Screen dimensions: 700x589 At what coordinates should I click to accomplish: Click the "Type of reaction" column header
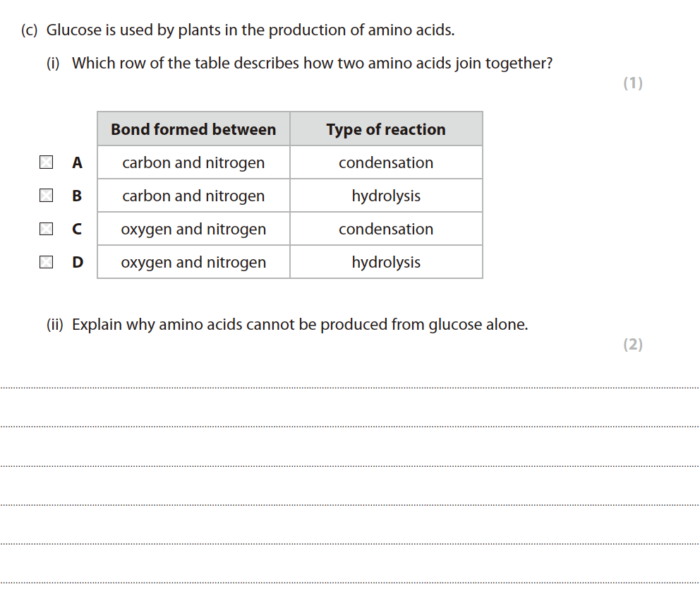pos(386,129)
